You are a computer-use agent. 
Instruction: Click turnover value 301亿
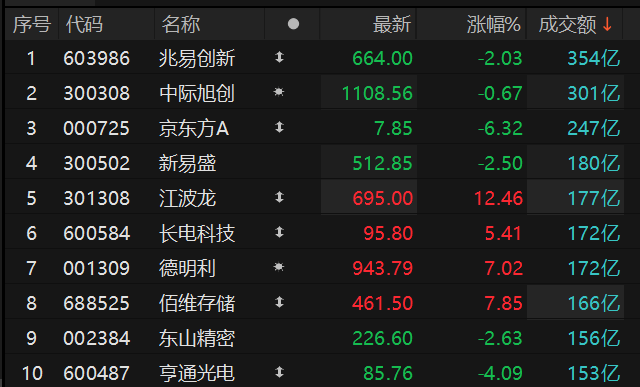coord(594,93)
